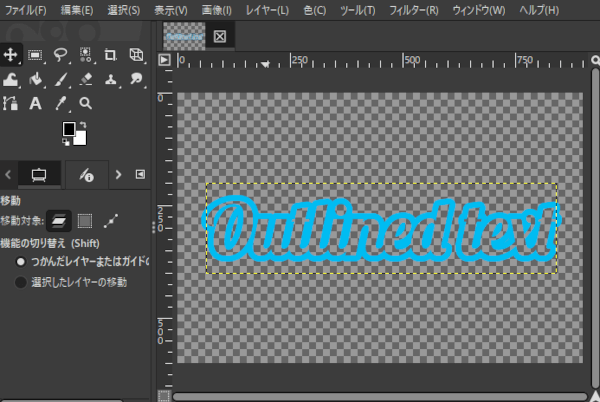Set move target to selection
The image size is (600, 402).
tap(85, 220)
